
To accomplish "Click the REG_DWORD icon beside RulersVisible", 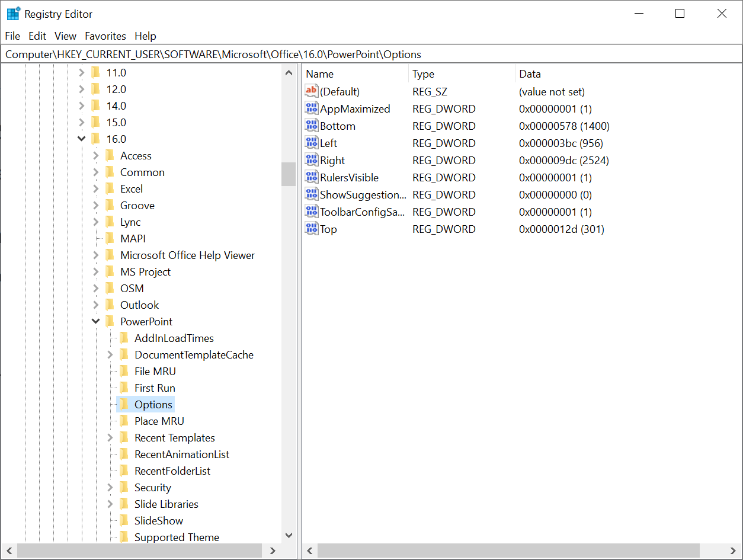I will (x=312, y=177).
